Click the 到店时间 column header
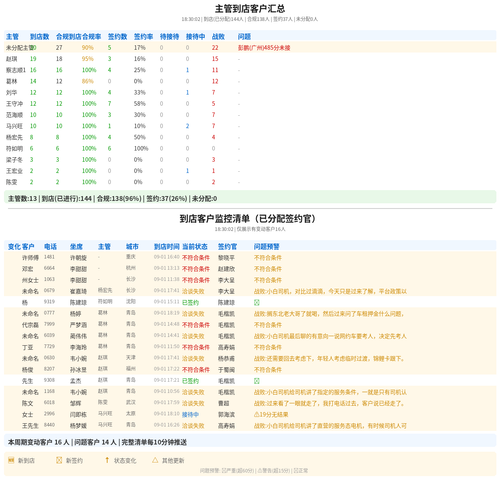This screenshot has height=493, width=500. click(x=167, y=247)
